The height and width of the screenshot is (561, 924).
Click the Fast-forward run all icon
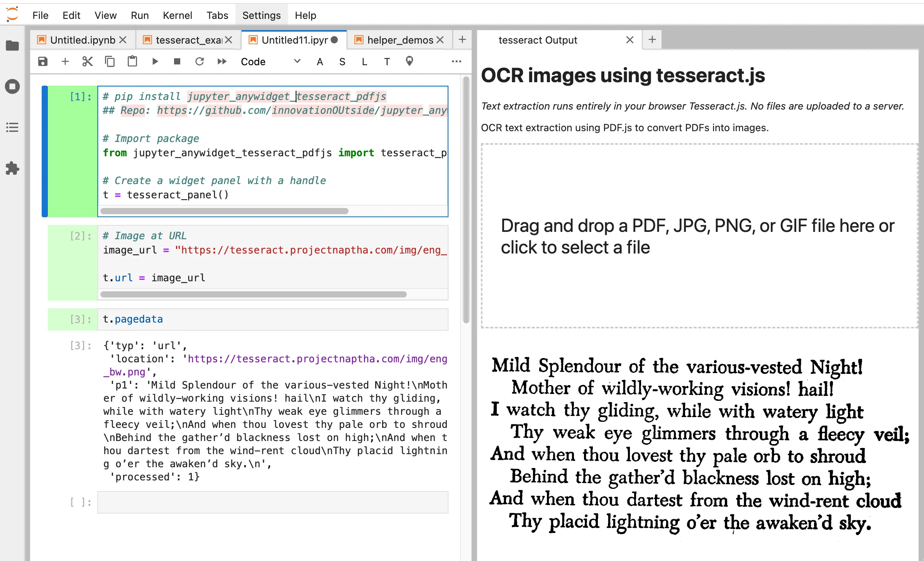coord(222,61)
